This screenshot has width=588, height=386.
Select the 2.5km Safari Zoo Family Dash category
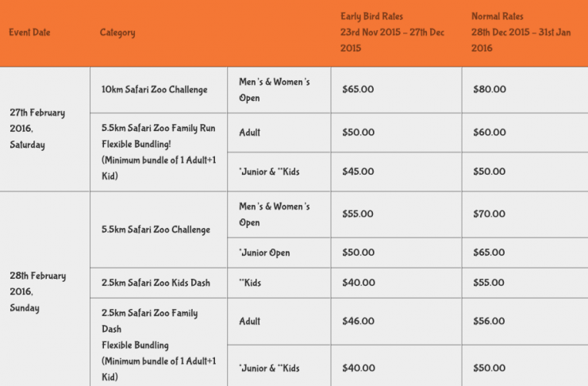pos(150,313)
